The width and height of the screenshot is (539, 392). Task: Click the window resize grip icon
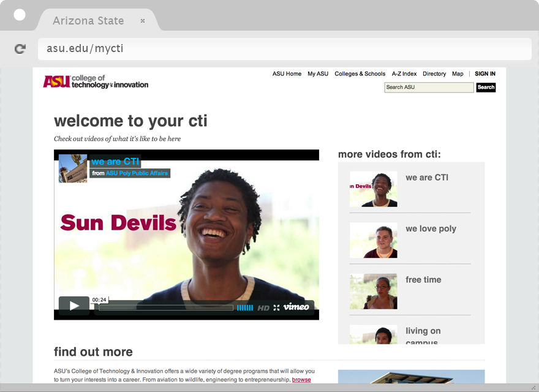pos(534,388)
